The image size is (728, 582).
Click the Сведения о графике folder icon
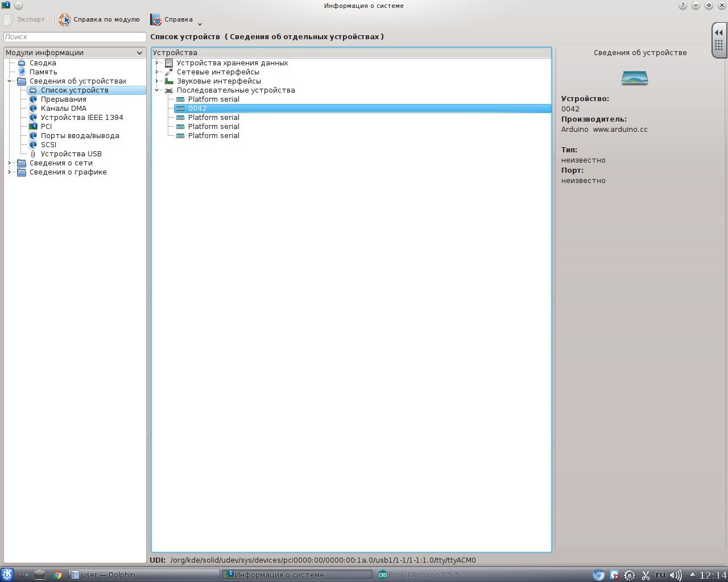pyautogui.click(x=22, y=172)
